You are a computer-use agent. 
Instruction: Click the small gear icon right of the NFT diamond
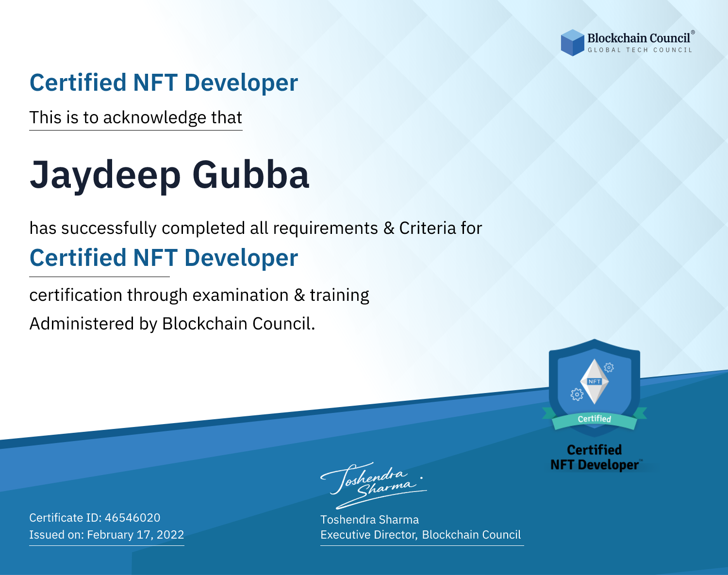(609, 367)
